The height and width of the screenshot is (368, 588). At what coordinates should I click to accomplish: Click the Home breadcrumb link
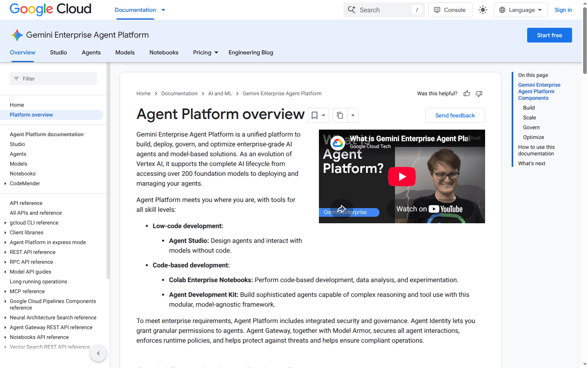pos(143,94)
